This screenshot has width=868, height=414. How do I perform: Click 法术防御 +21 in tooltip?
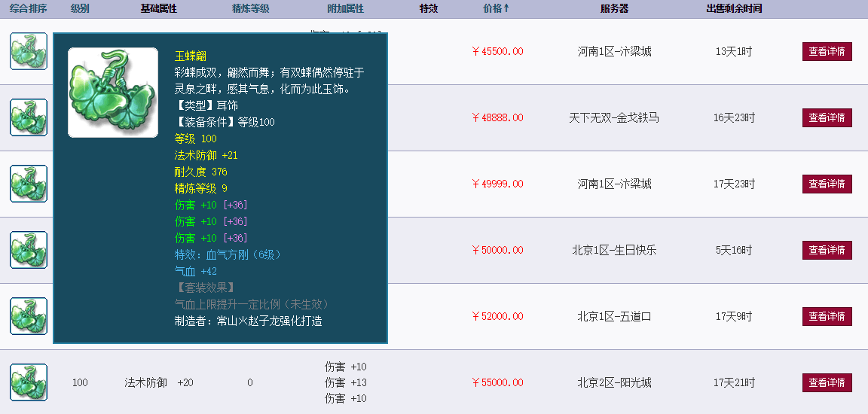click(206, 155)
